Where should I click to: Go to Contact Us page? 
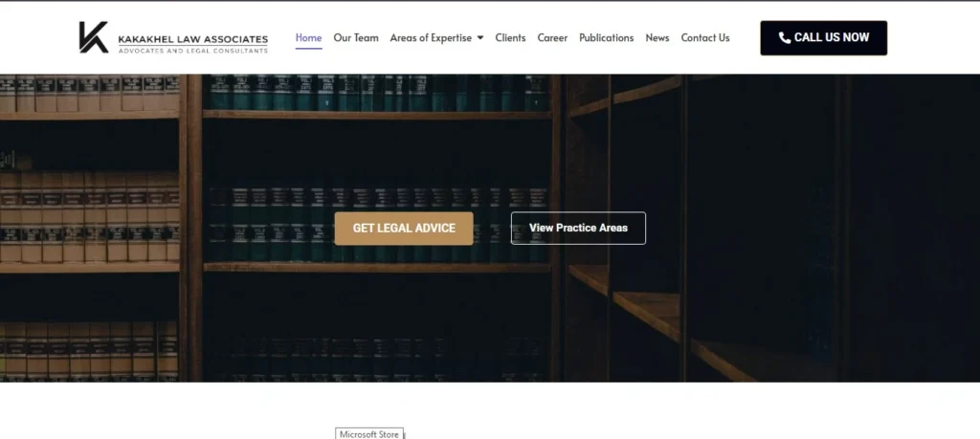(x=705, y=37)
